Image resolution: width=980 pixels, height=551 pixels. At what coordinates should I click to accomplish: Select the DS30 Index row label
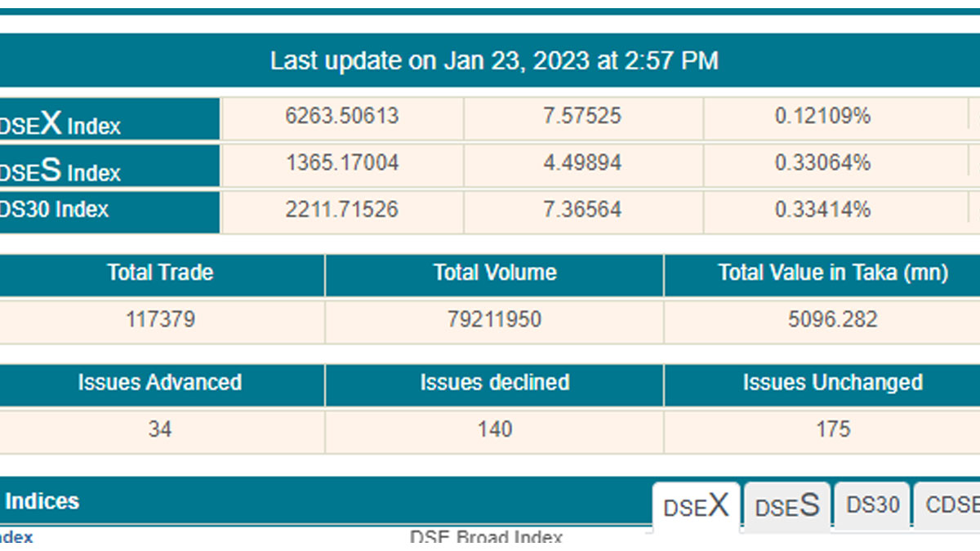(56, 210)
